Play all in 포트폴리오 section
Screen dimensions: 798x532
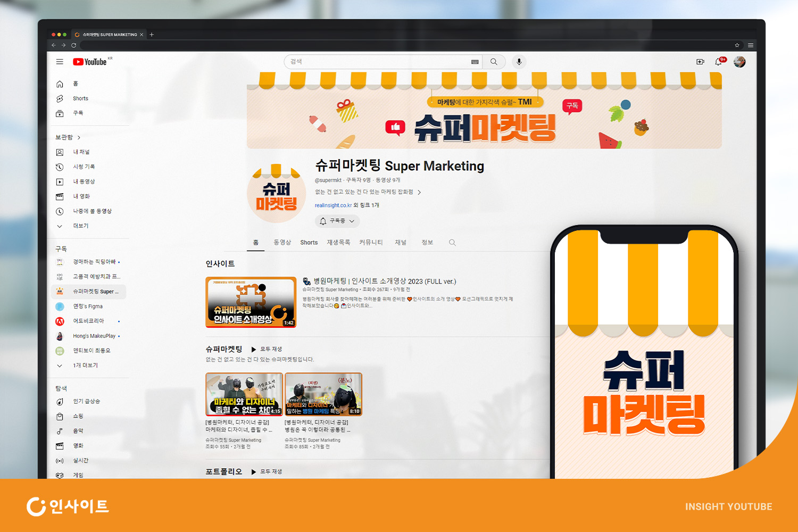pyautogui.click(x=267, y=472)
